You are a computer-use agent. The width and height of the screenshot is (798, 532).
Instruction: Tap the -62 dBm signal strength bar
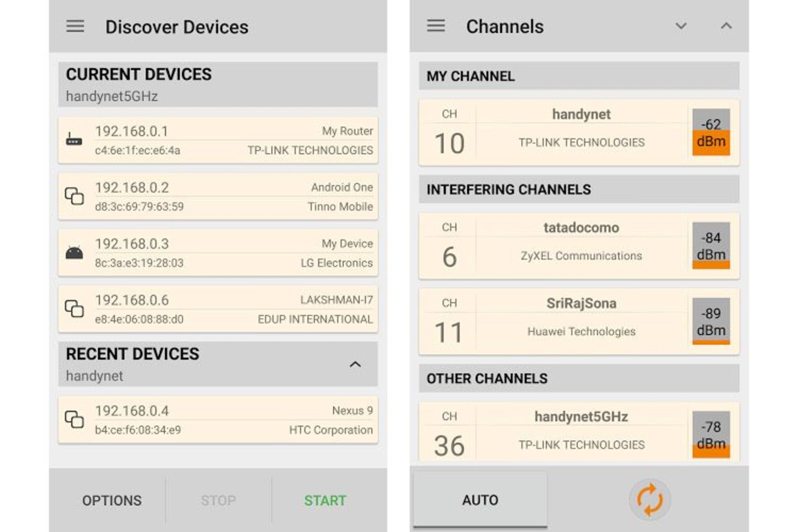pyautogui.click(x=711, y=132)
